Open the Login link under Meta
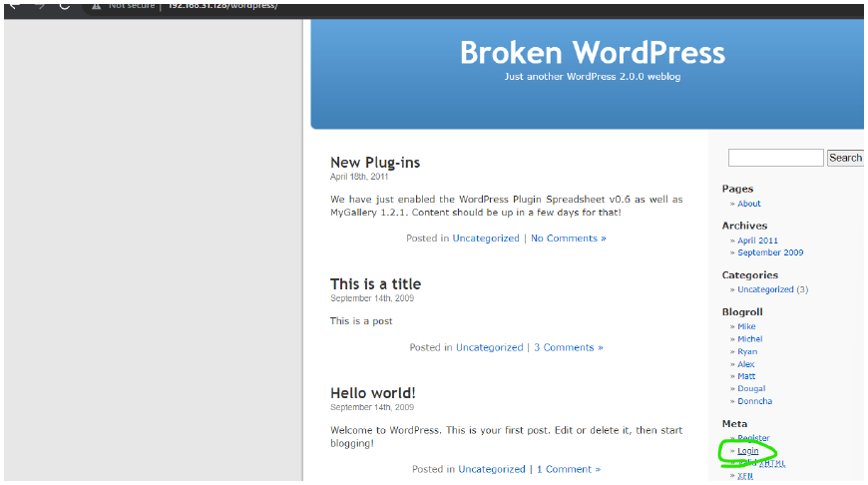Image resolution: width=868 pixels, height=485 pixels. [748, 451]
